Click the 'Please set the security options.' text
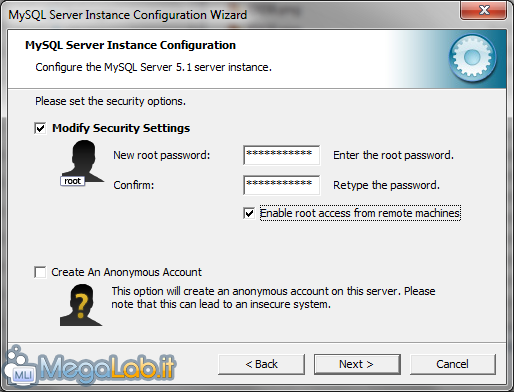Image resolution: width=514 pixels, height=392 pixels. 110,101
